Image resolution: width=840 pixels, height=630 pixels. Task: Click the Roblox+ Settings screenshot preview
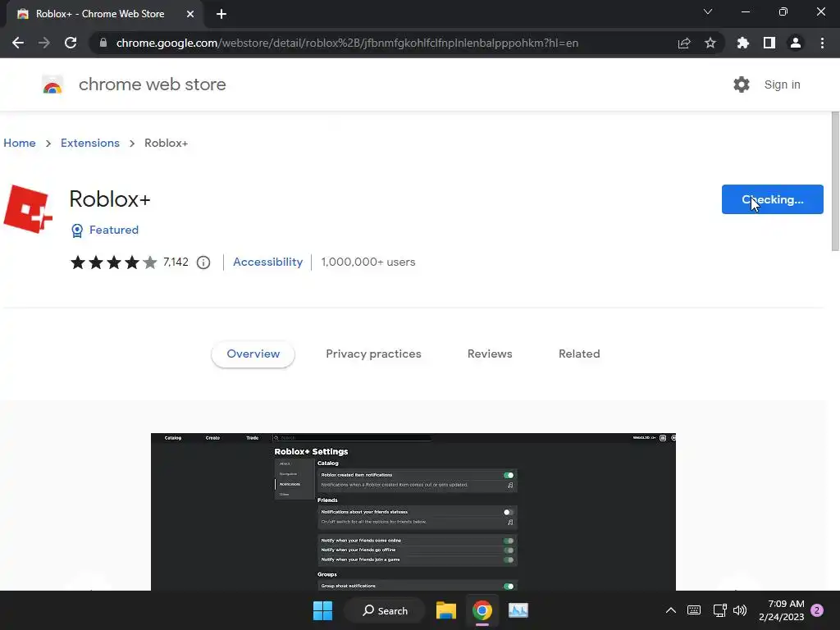tap(413, 512)
